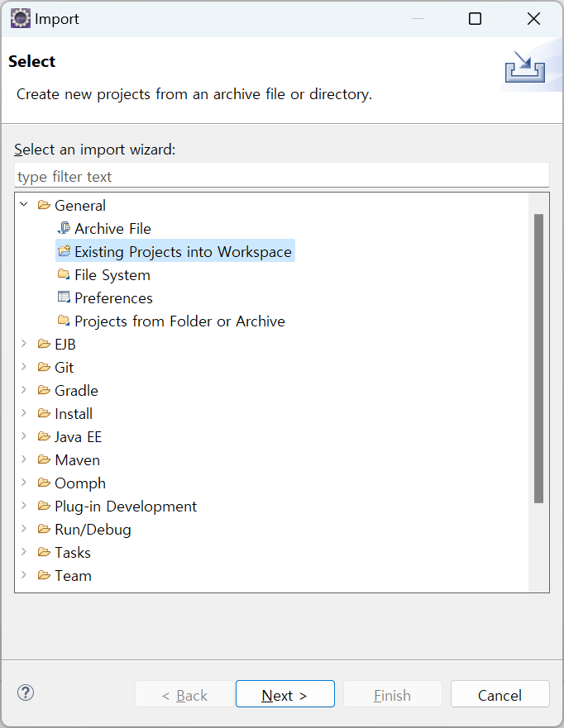Select the EJB label
This screenshot has height=728, width=564.
[65, 345]
